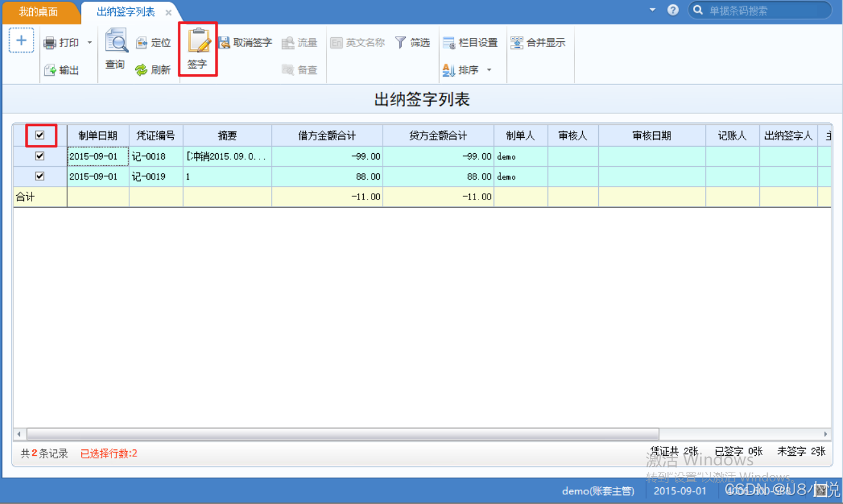Click the 输出 export icon
This screenshot has width=843, height=504.
click(50, 70)
